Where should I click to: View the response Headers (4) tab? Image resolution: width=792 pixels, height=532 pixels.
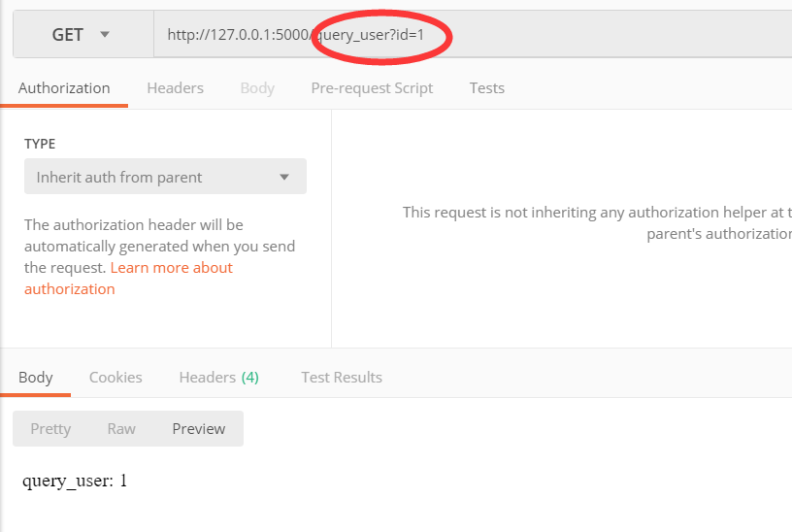tap(218, 378)
